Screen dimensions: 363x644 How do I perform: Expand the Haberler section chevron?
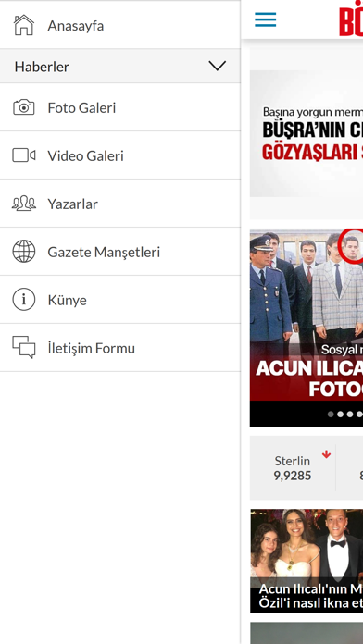coord(217,66)
